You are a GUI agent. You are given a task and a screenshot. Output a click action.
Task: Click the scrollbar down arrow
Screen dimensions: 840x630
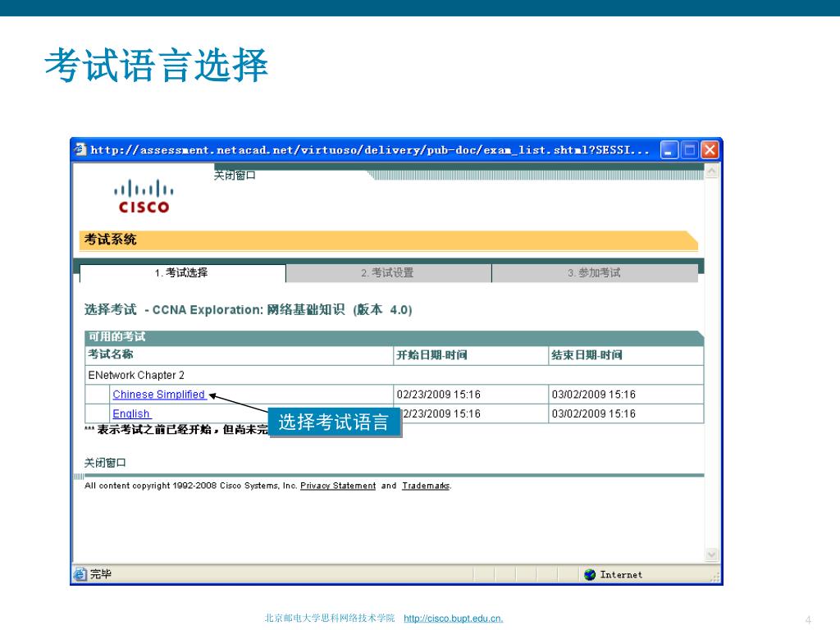click(x=712, y=555)
